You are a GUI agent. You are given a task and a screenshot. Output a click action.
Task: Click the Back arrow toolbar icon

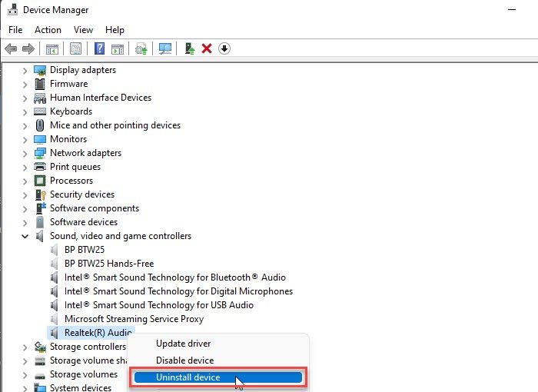pos(11,48)
